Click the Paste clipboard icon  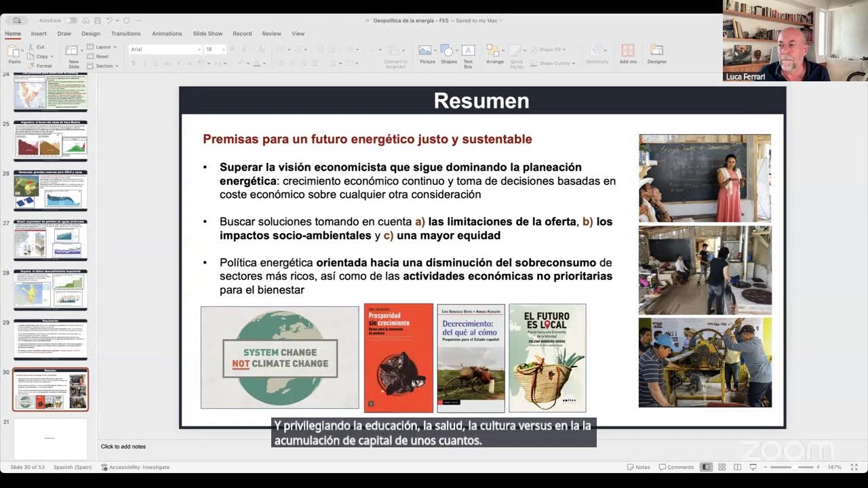click(14, 51)
